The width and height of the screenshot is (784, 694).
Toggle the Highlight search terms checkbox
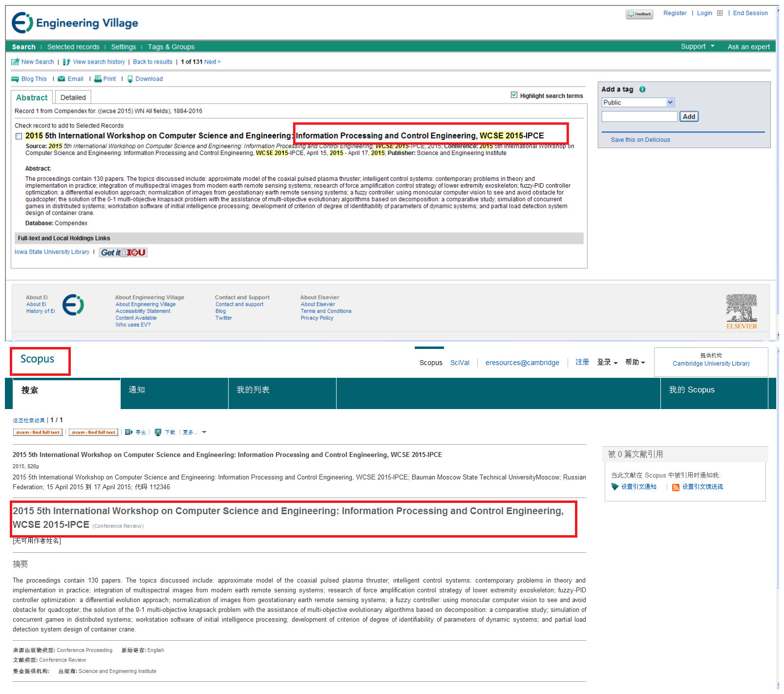(514, 95)
